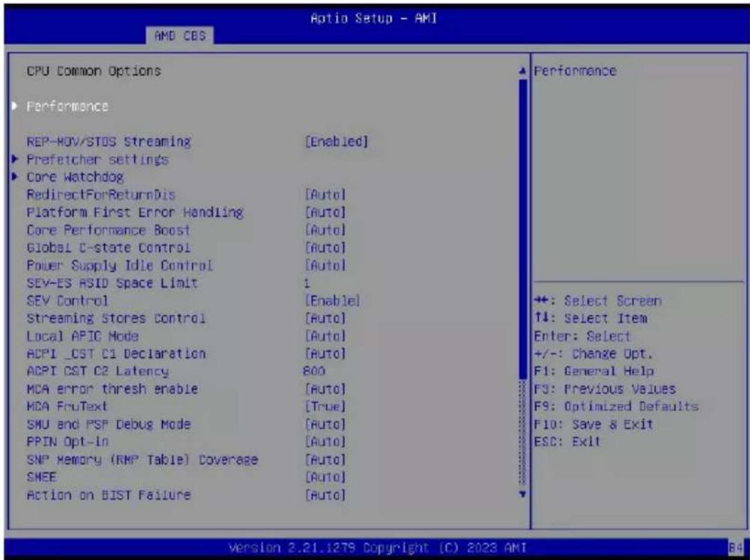750x560 pixels.
Task: Select the MCA FruText label
Action: coord(68,407)
